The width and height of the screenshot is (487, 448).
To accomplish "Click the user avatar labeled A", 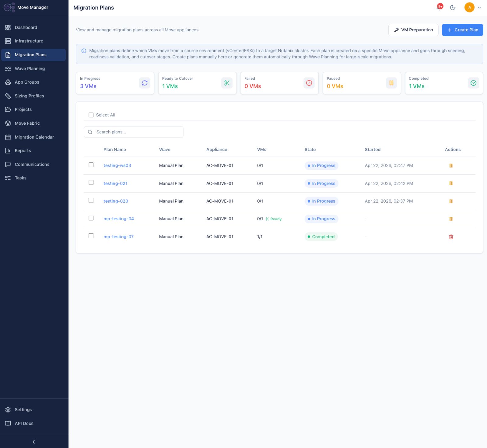I will coord(469,7).
